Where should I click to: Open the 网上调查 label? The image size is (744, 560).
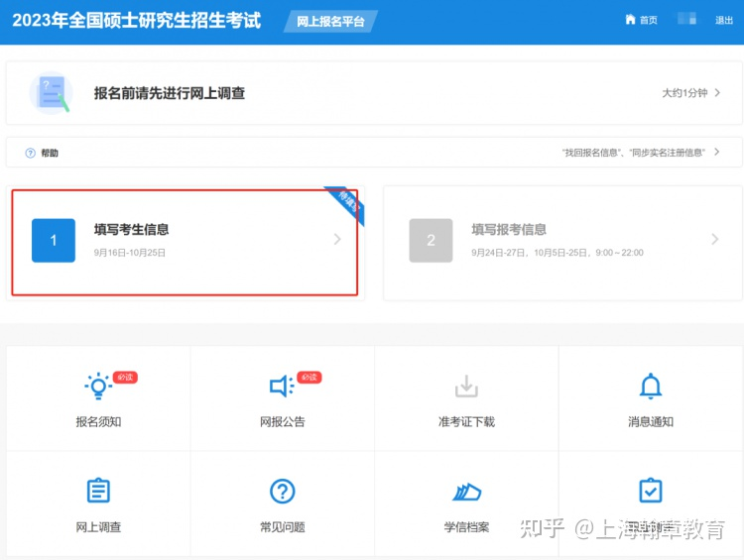[98, 527]
